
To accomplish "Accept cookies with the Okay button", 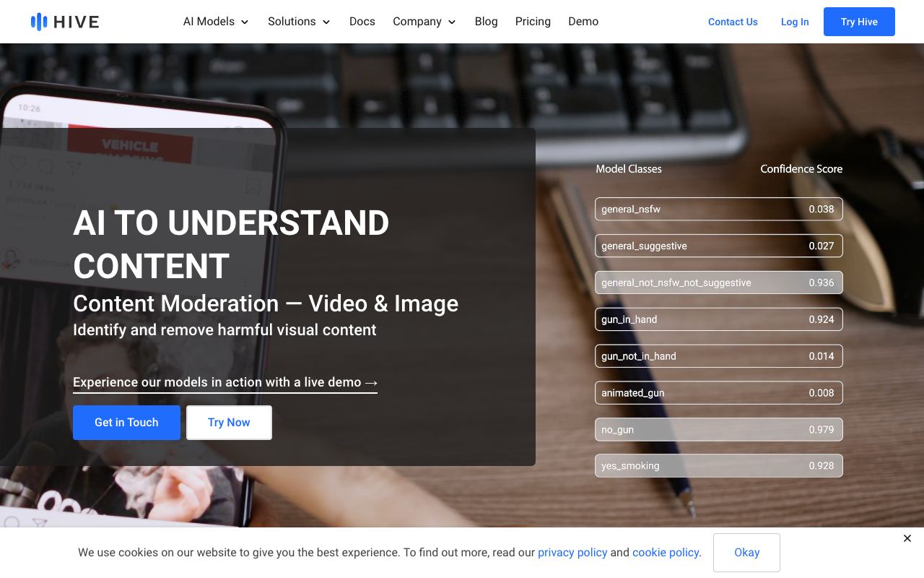I will point(746,553).
